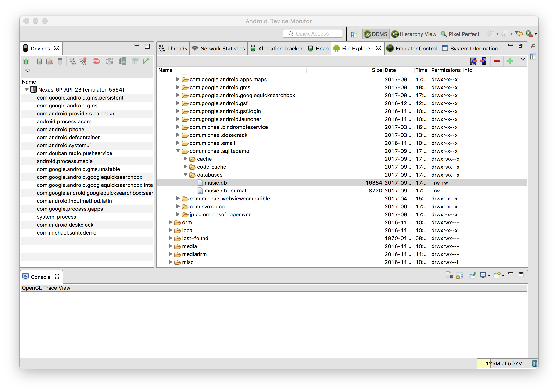Expand the cache folder
Screen dimensions: 558x392
click(x=186, y=159)
